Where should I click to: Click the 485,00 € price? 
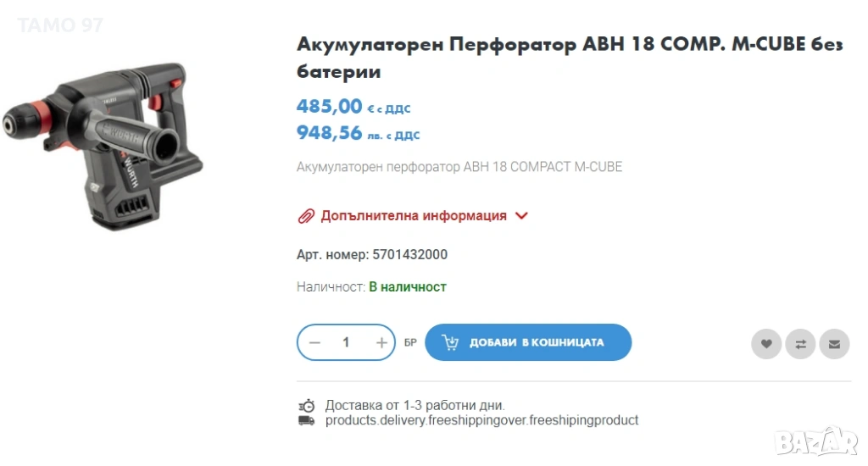(x=329, y=107)
